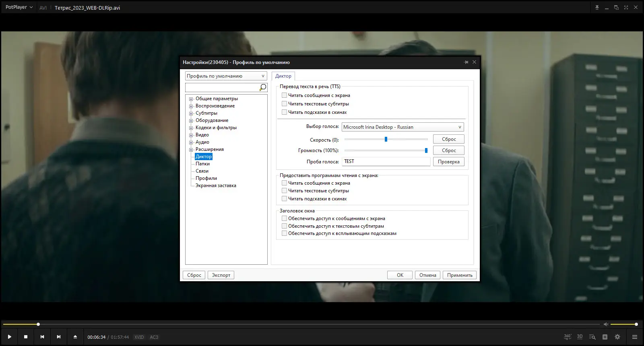
Task: Stop the video with stop button
Action: 26,337
